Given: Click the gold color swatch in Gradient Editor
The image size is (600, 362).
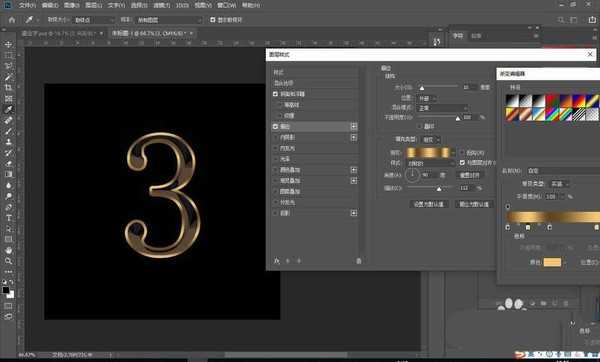Looking at the screenshot, I should point(552,262).
